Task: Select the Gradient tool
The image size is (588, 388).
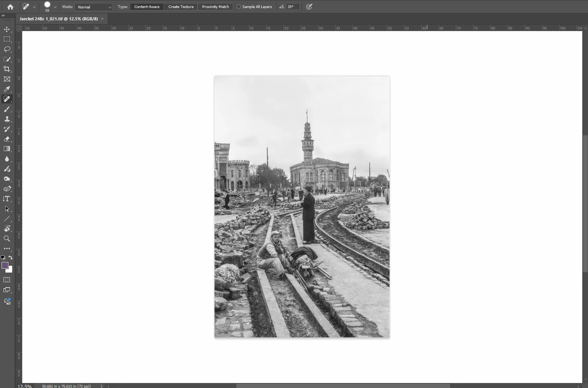Action: click(x=7, y=149)
